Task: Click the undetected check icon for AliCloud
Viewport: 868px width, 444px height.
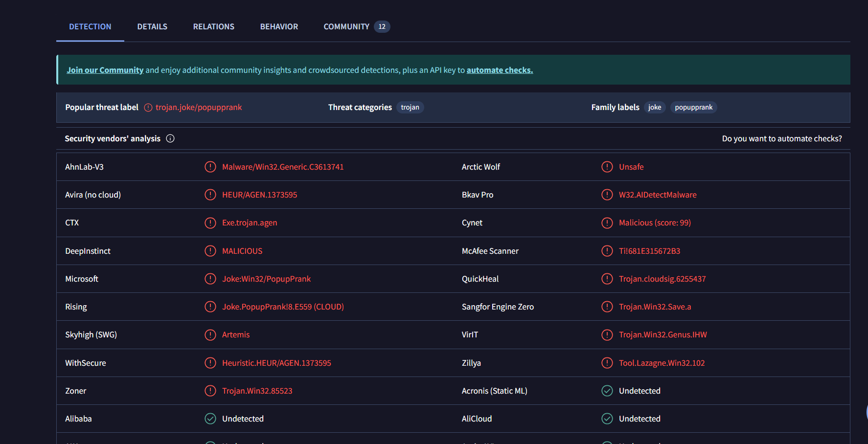Action: click(607, 419)
